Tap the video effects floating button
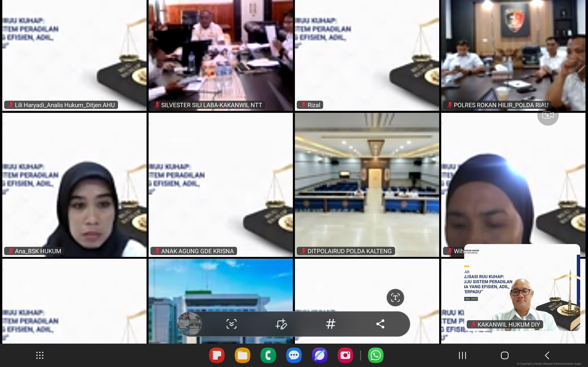 pyautogui.click(x=548, y=115)
